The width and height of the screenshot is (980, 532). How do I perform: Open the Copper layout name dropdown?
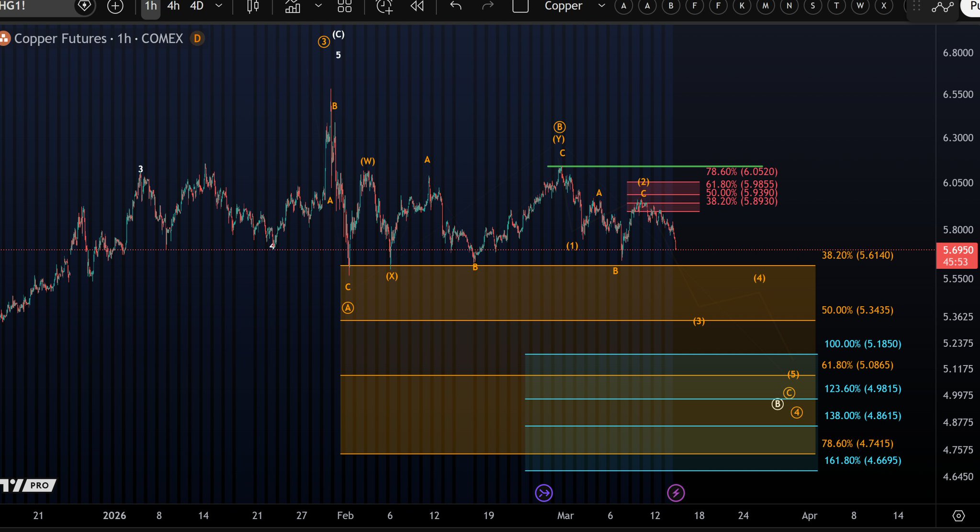click(x=602, y=6)
